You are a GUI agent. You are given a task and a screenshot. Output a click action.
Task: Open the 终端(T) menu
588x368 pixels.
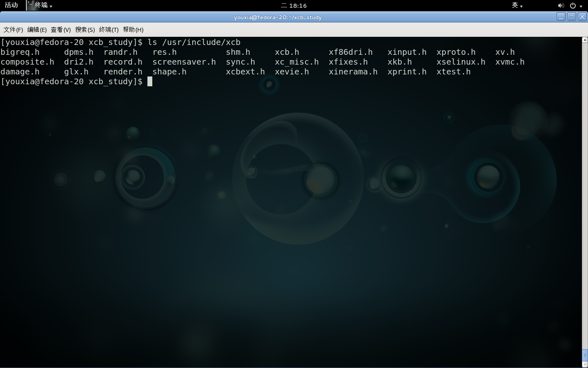tap(108, 29)
